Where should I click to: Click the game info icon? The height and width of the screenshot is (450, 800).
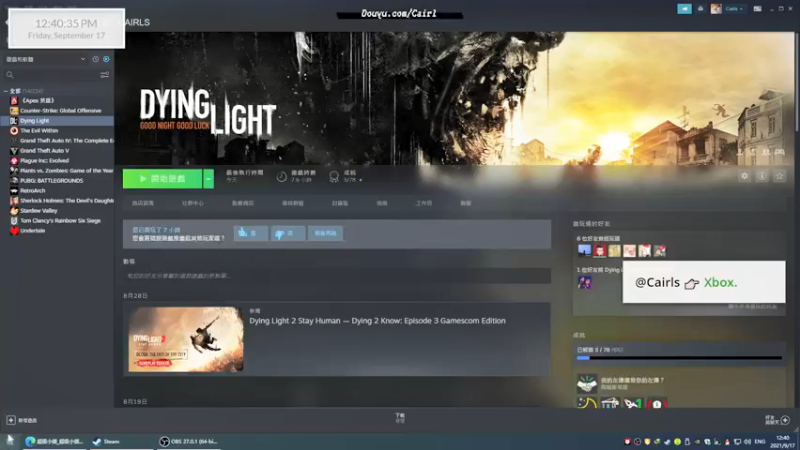(x=762, y=176)
